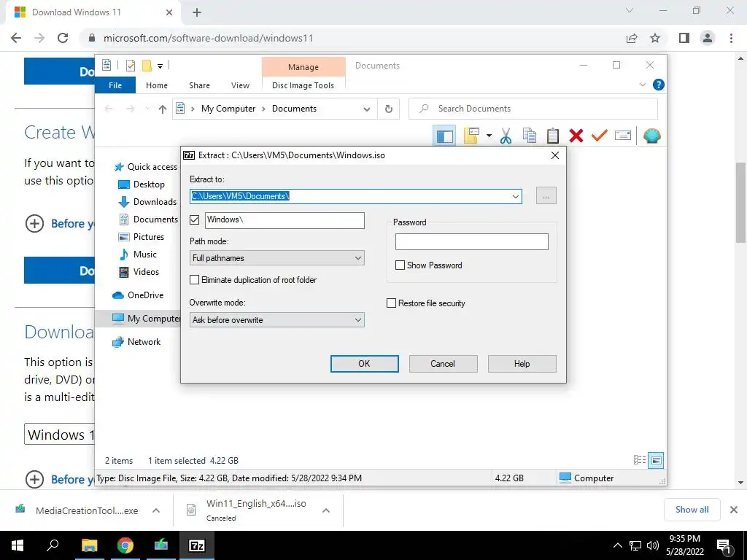The width and height of the screenshot is (747, 560).
Task: Click the red X Delete icon
Action: 576,136
